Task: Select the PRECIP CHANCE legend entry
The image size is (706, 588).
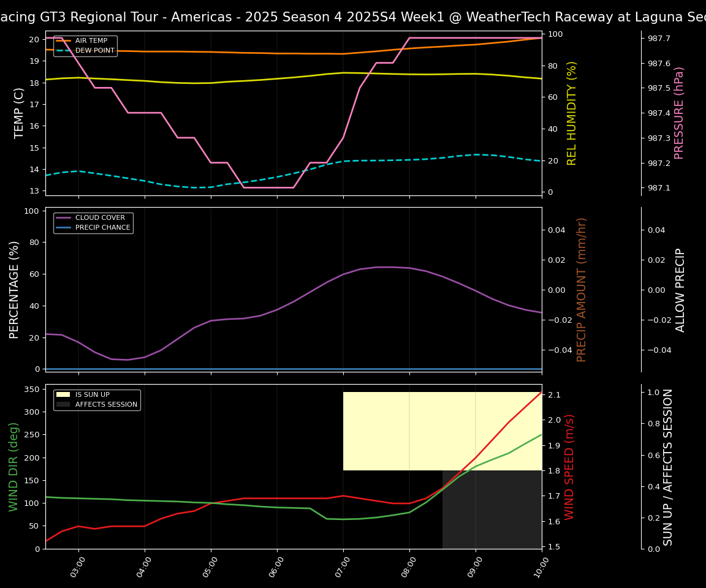Action: (102, 228)
